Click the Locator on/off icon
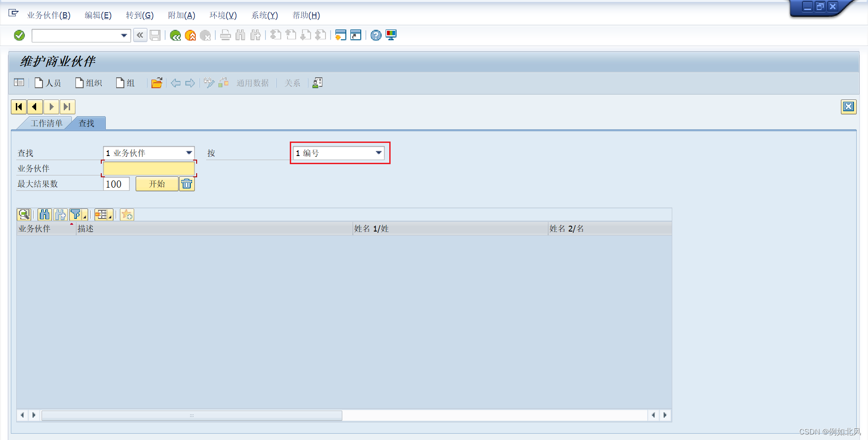 coord(19,83)
